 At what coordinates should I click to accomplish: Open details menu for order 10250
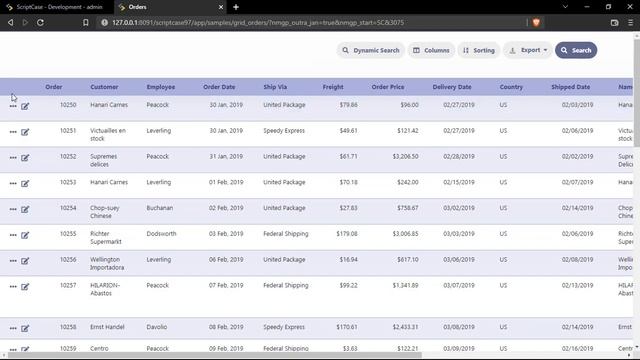[13, 106]
